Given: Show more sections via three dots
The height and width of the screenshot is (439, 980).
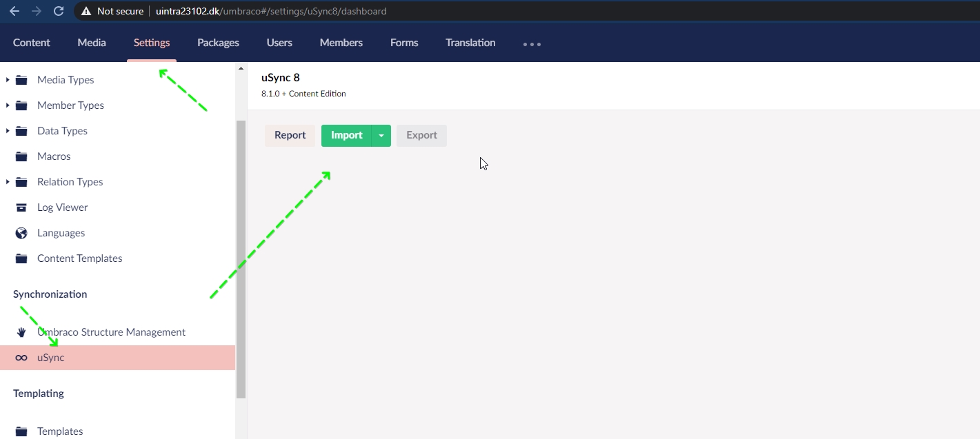Looking at the screenshot, I should point(532,44).
